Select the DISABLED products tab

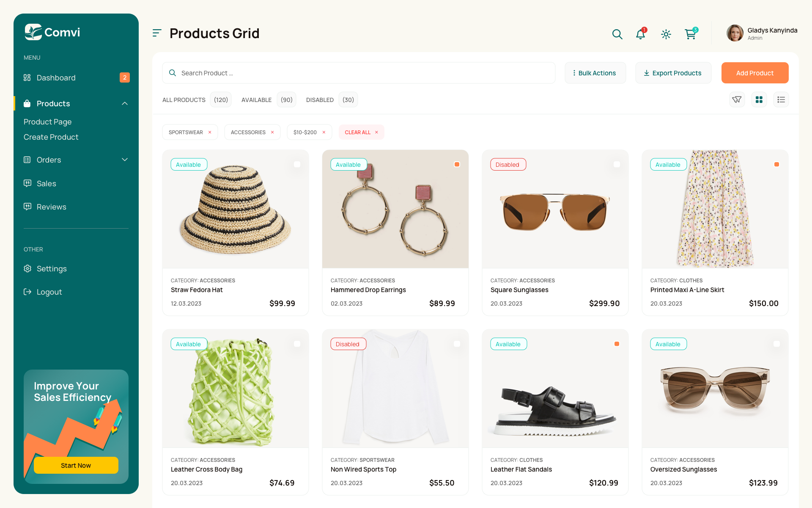pos(319,99)
